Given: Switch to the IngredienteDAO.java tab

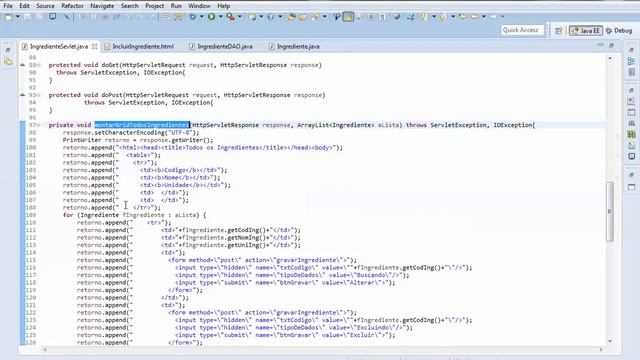Looking at the screenshot, I should [221, 47].
